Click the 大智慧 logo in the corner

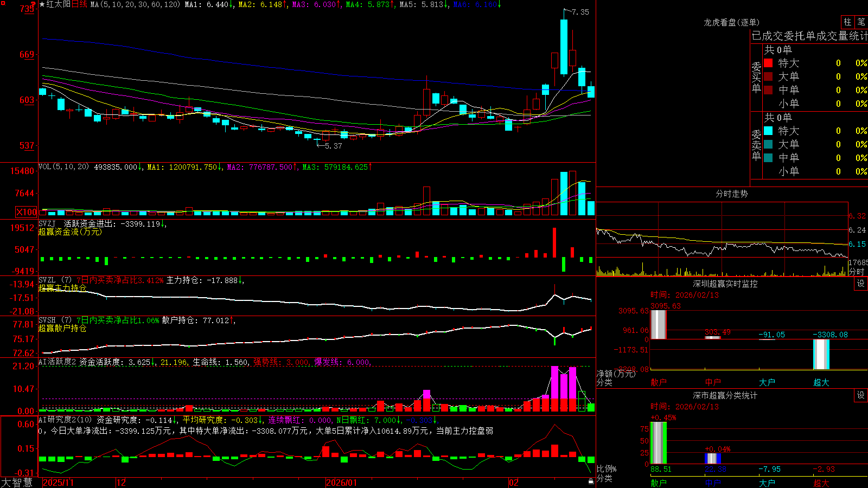[x=17, y=483]
